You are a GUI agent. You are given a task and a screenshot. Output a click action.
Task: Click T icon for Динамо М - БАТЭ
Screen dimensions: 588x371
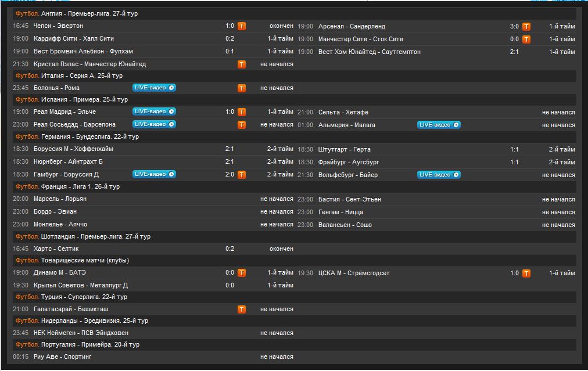(242, 273)
